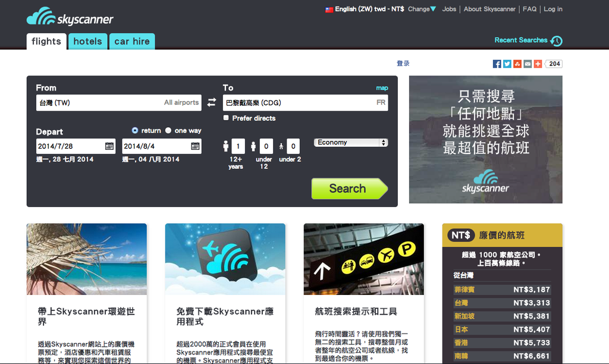Select 台灣 NT$3,313 destination row
This screenshot has height=364, width=609.
click(502, 303)
